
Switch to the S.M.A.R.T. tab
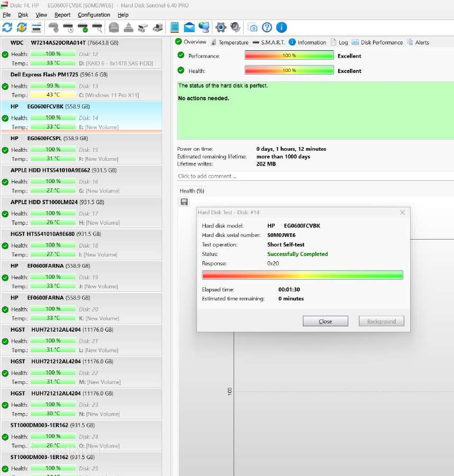click(x=268, y=42)
